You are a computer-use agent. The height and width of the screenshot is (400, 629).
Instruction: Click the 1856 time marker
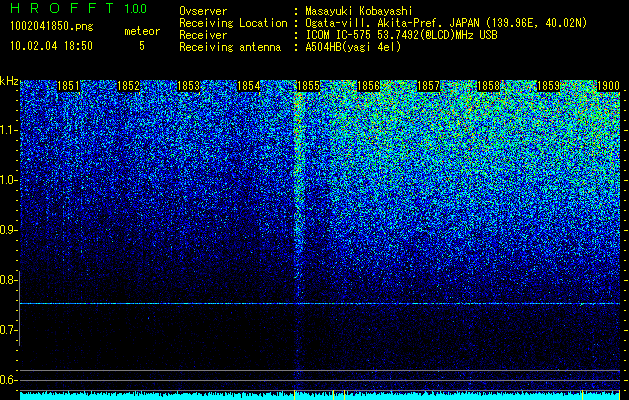[x=368, y=86]
